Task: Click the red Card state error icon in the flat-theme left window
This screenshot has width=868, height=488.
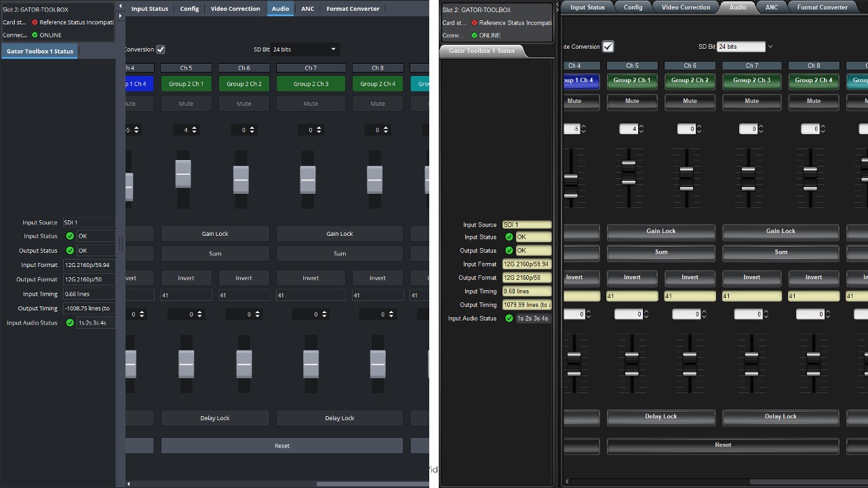Action: click(35, 22)
